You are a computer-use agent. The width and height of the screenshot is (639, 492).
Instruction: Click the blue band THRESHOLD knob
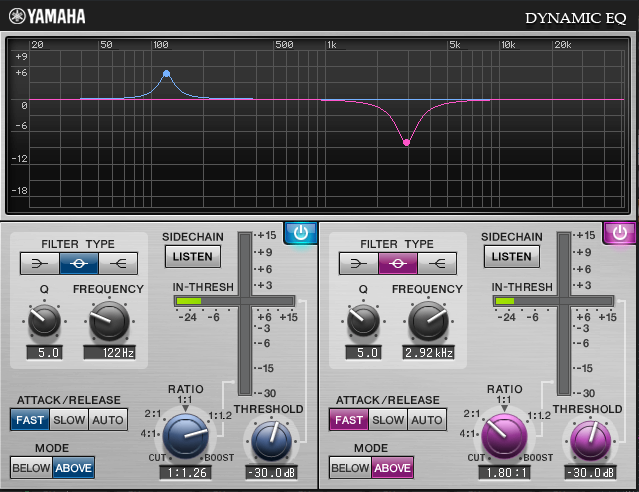click(x=271, y=441)
